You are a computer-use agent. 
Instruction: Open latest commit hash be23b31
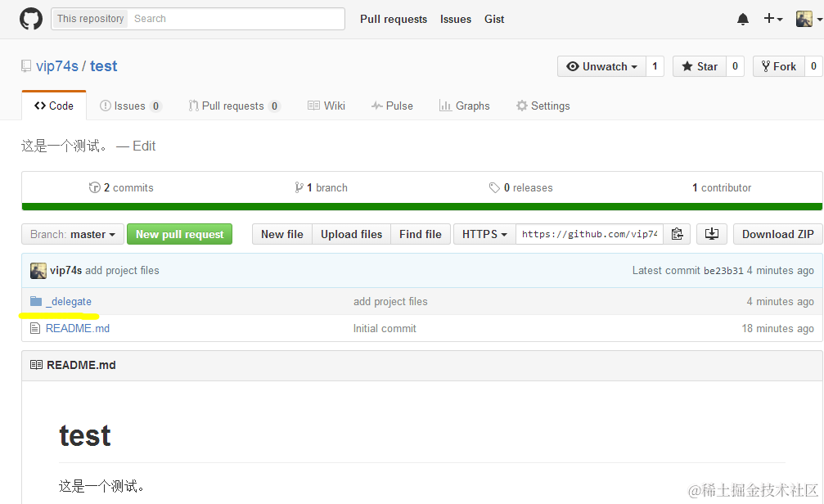(x=723, y=271)
